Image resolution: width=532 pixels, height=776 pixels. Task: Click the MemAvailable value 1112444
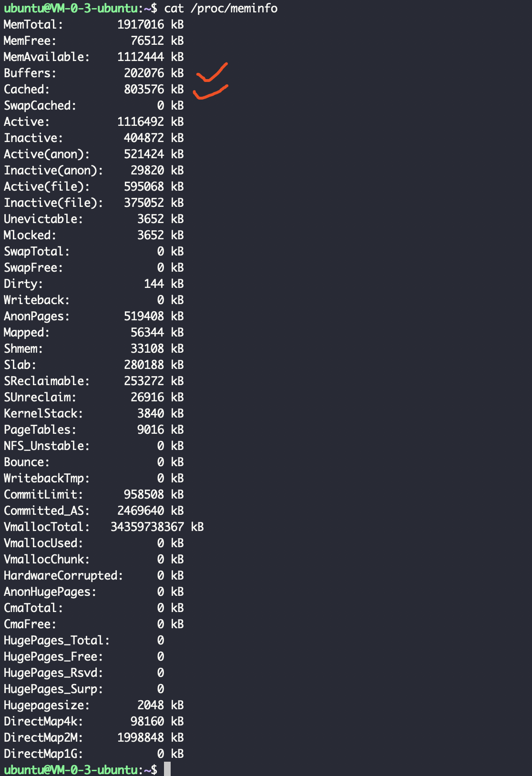pyautogui.click(x=141, y=57)
